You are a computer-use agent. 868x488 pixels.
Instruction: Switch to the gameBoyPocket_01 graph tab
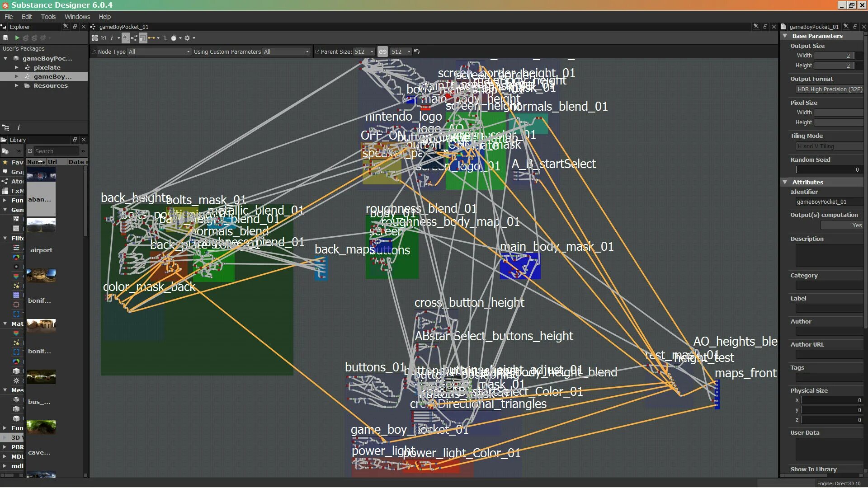(123, 27)
